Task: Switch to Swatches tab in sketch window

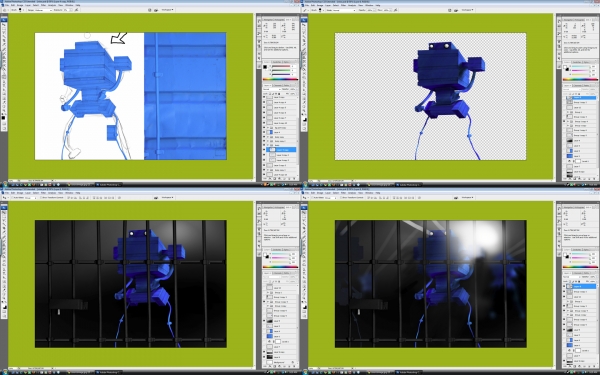Action: (x=277, y=62)
